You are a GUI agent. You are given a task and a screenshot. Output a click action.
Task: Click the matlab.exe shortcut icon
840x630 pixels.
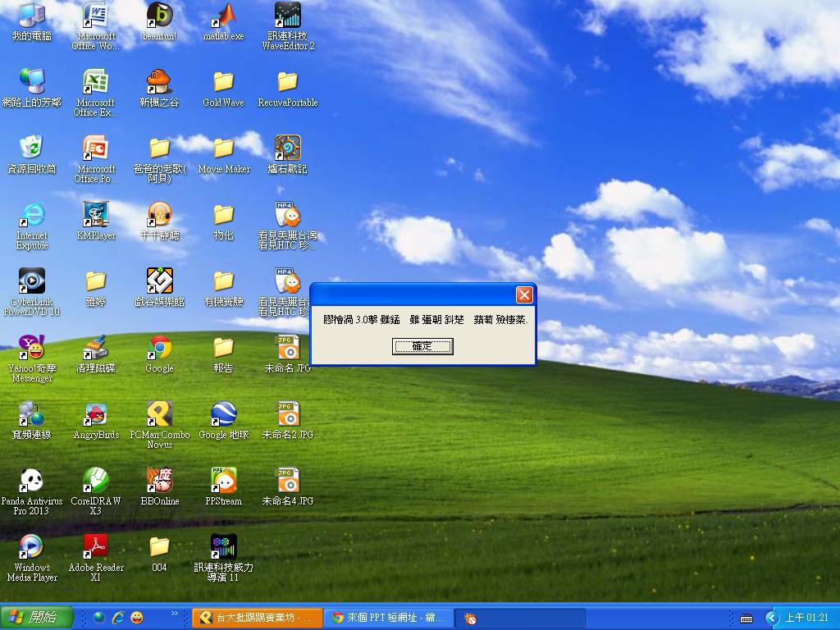coord(223,16)
